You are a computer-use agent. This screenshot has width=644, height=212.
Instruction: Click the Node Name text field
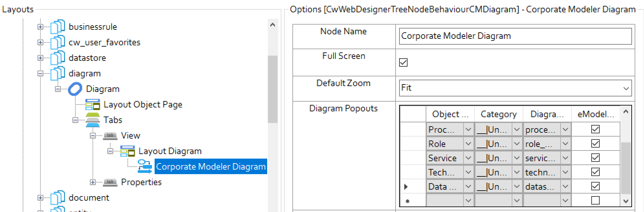point(515,36)
